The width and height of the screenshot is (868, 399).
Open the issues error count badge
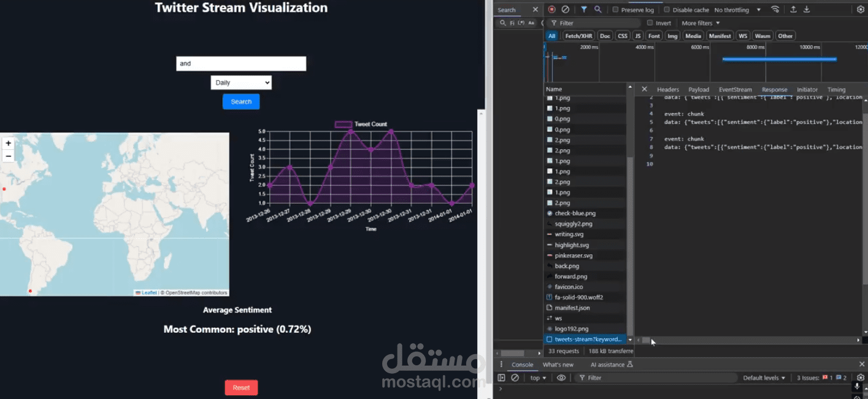tap(828, 378)
